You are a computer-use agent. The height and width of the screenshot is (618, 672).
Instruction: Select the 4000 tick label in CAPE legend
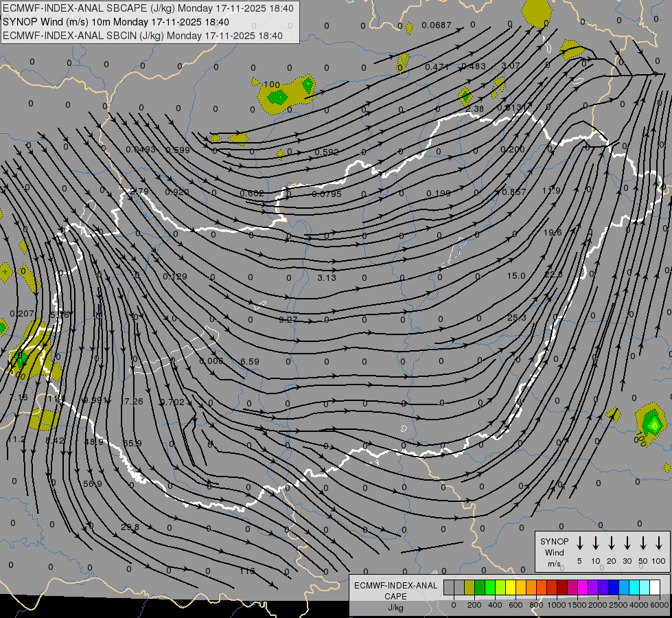638,605
